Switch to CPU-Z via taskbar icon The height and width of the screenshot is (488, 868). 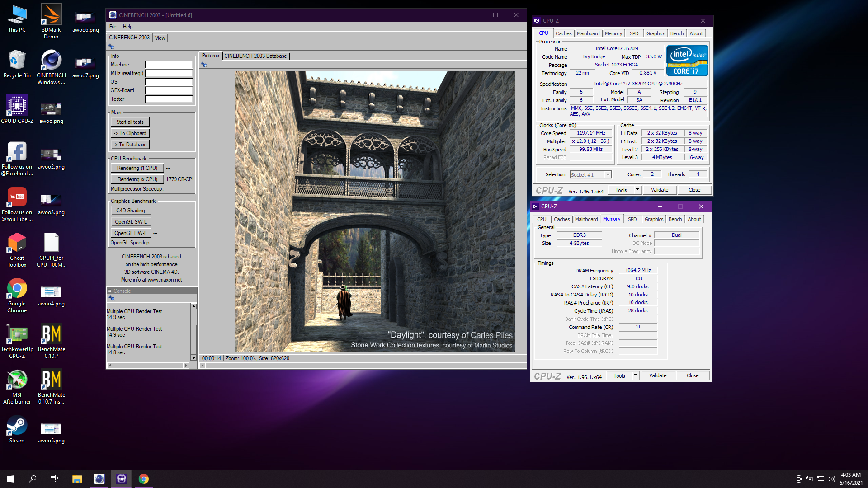click(x=121, y=479)
